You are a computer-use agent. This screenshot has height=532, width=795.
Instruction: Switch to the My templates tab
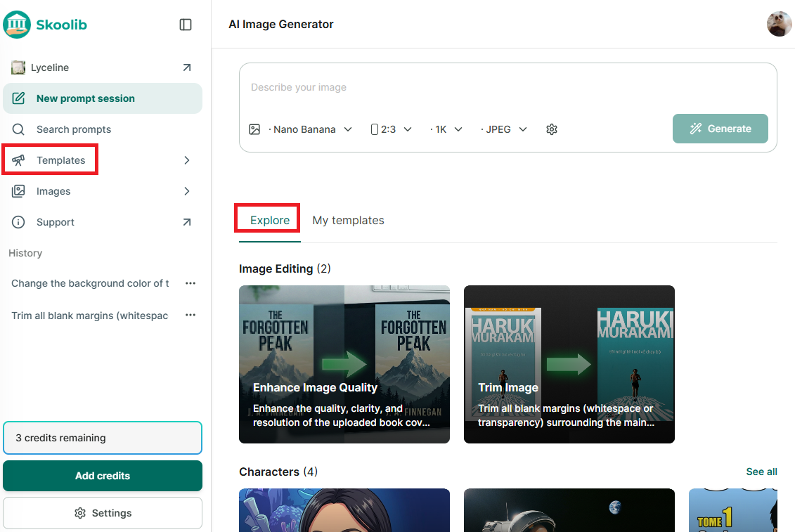[349, 220]
